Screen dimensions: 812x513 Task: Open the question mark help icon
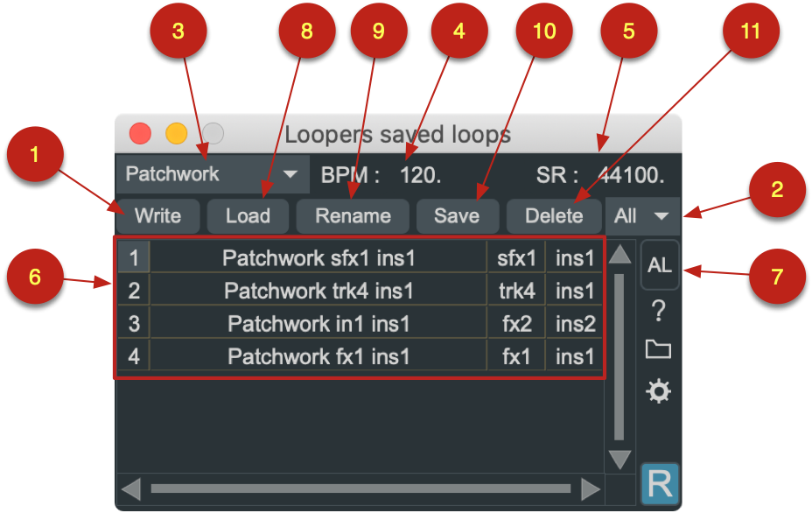pos(658,311)
